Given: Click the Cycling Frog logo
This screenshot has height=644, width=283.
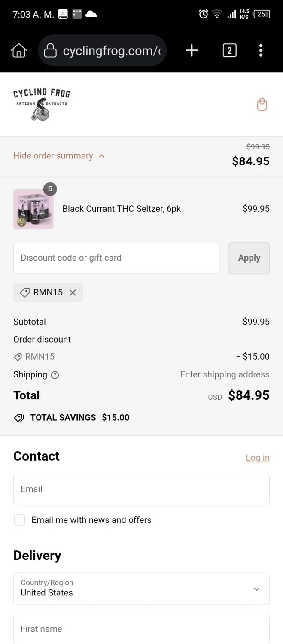Looking at the screenshot, I should coord(42,104).
